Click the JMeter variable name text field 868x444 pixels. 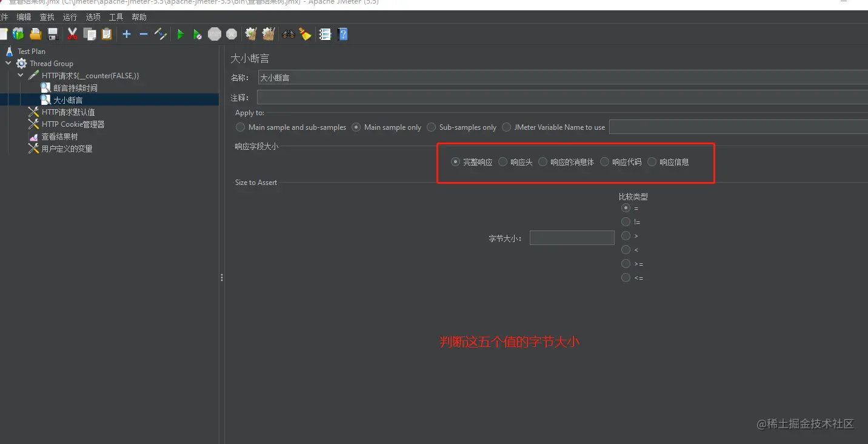738,127
